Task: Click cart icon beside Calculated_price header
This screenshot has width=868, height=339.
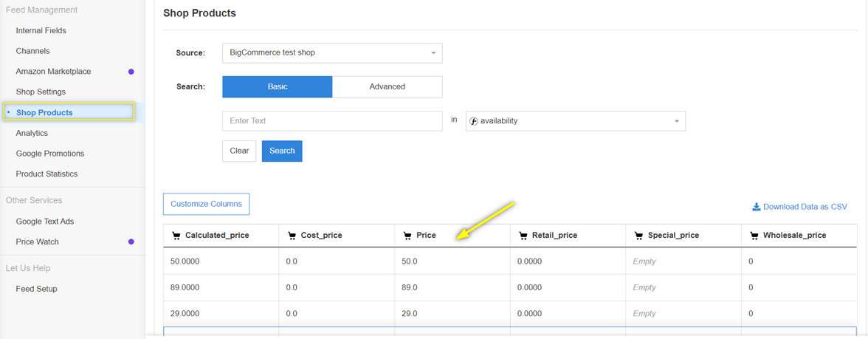Action: click(176, 236)
